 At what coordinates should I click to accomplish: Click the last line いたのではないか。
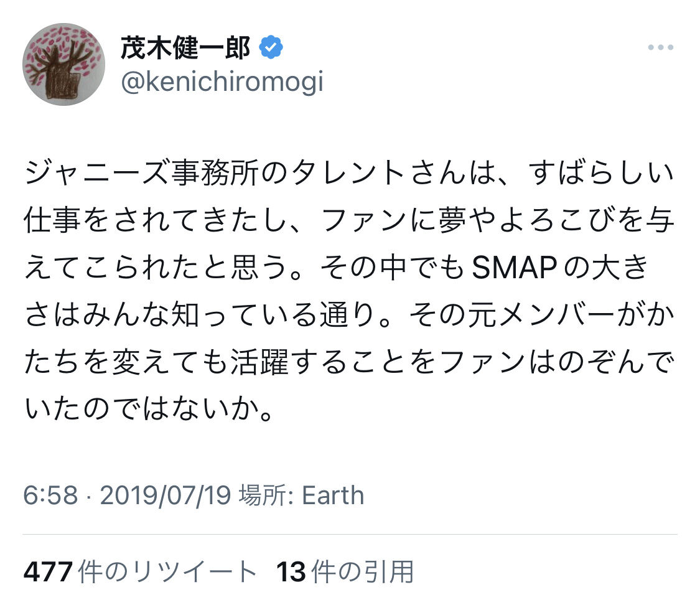[149, 410]
